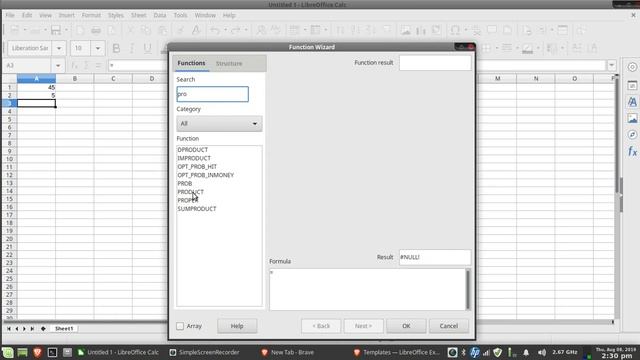Open the Tools menu
The image size is (640, 360).
180,15
